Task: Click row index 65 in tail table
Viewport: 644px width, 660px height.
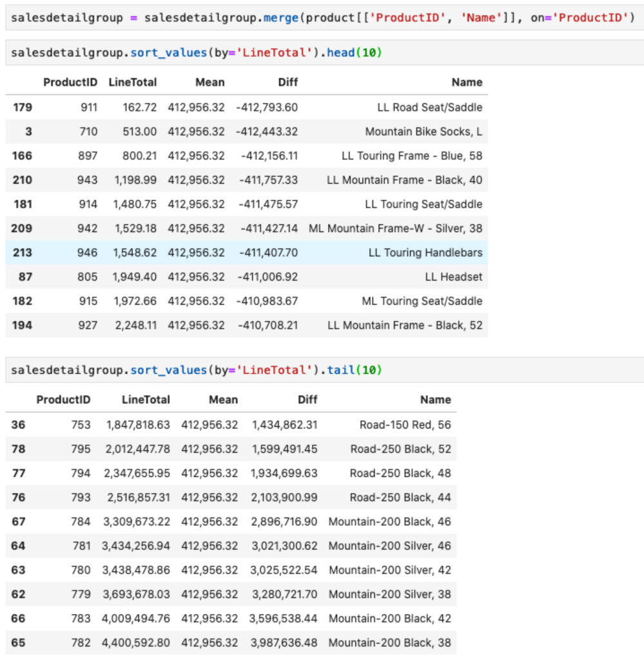Action: [x=18, y=643]
